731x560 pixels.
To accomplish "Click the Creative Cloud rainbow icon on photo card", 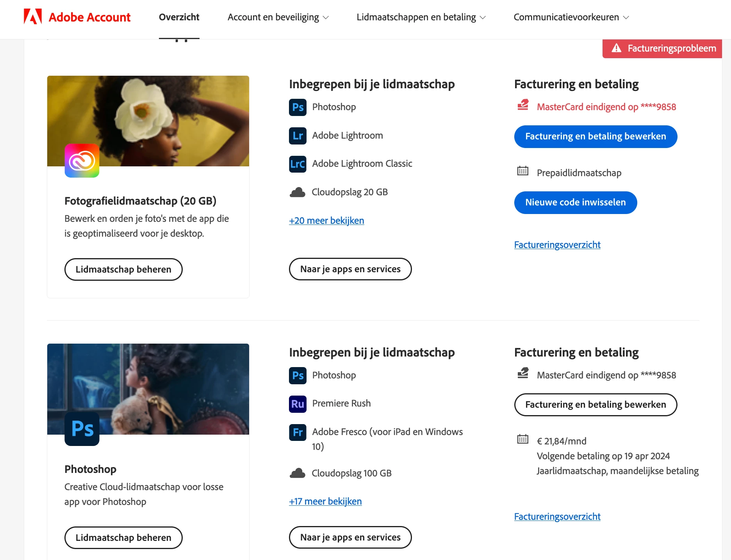I will pyautogui.click(x=82, y=161).
